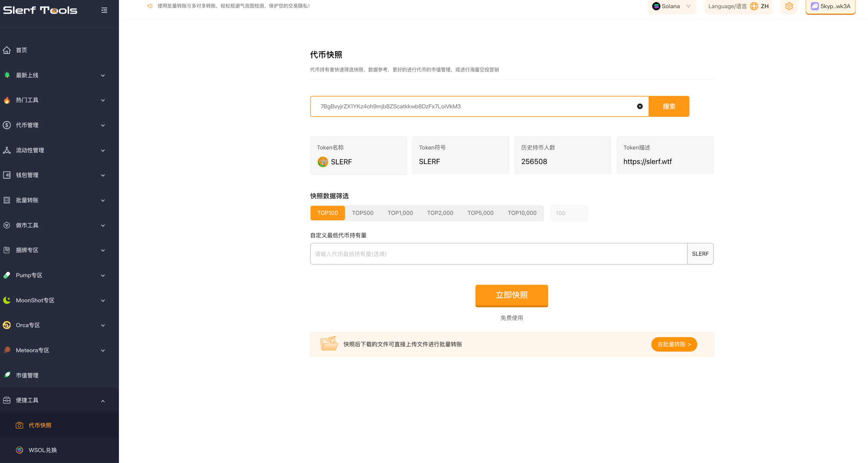Click the SLERF token avatar
This screenshot has height=463, width=868.
point(323,162)
